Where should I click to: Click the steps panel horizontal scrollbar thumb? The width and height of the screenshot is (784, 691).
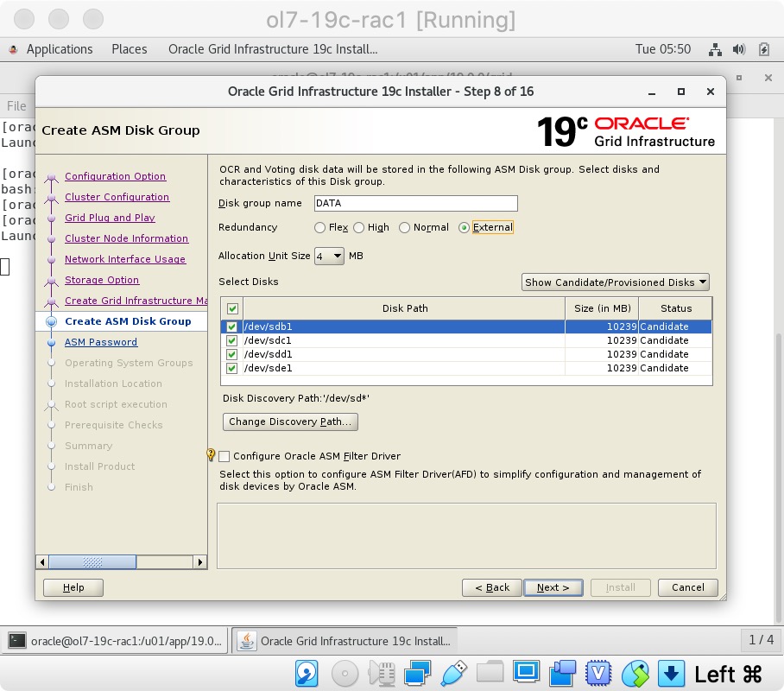point(92,562)
